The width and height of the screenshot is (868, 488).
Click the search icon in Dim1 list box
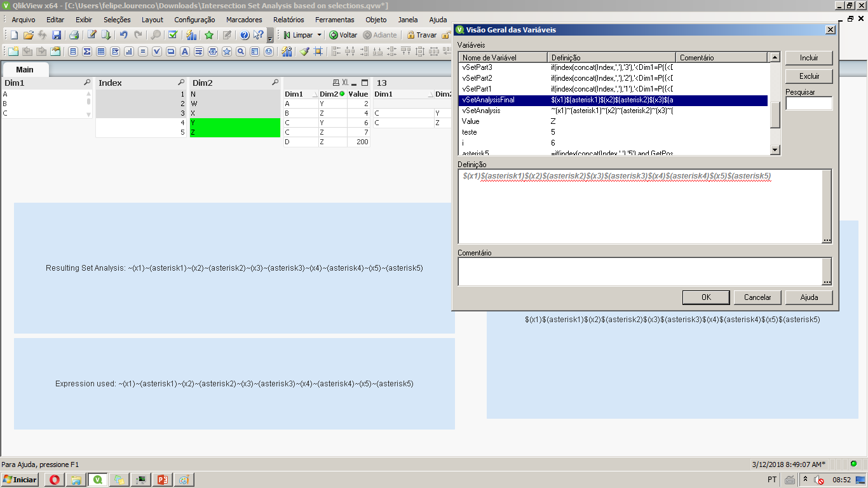(x=87, y=83)
